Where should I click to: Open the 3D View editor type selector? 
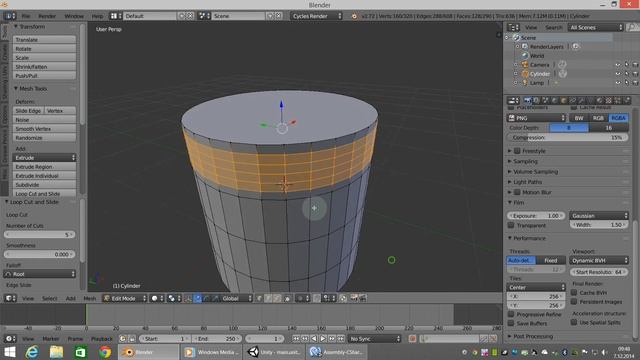pos(10,298)
